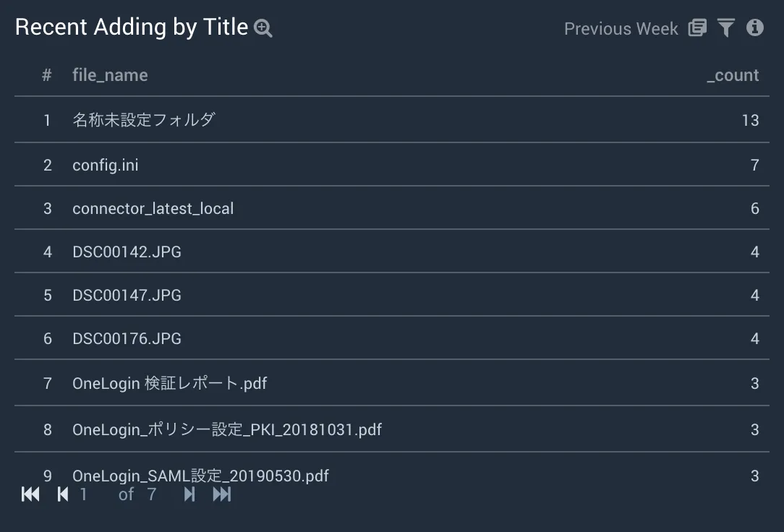
Task: Open the Previous Week time range selector
Action: tap(621, 28)
